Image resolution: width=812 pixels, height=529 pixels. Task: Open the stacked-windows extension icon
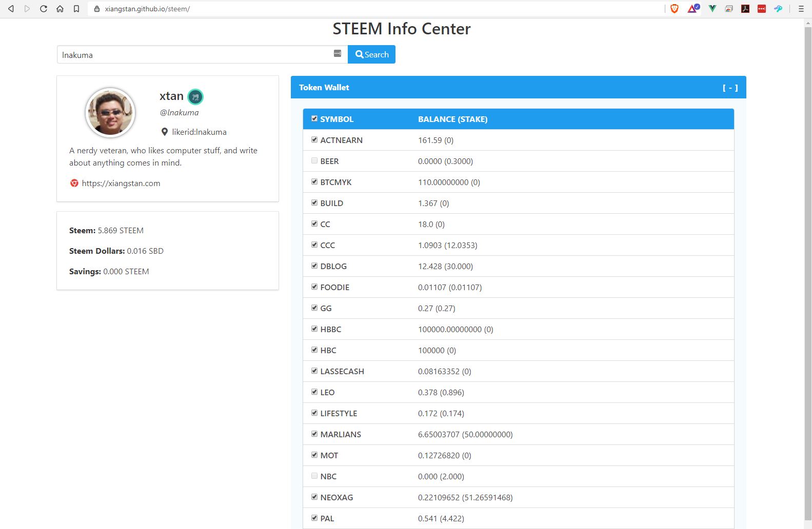(729, 9)
